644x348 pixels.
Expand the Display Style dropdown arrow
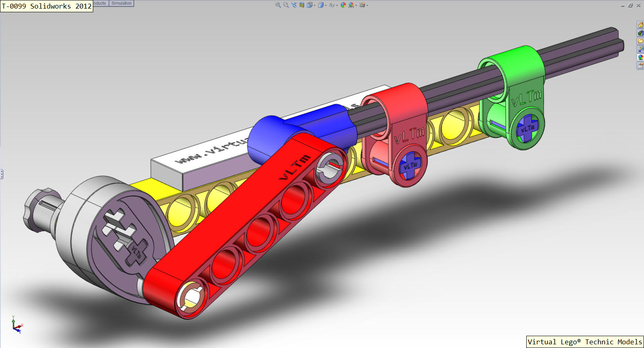click(326, 5)
